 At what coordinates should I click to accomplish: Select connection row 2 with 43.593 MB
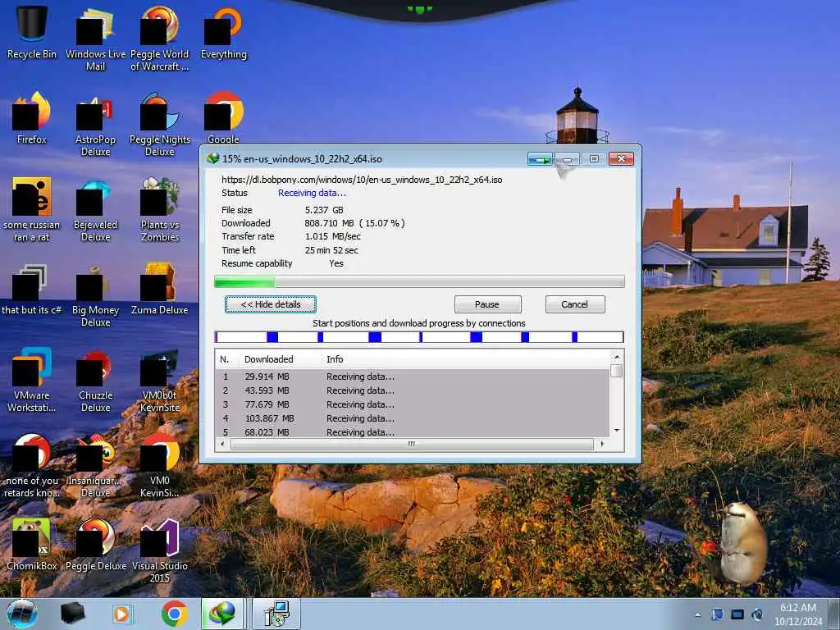tap(413, 390)
